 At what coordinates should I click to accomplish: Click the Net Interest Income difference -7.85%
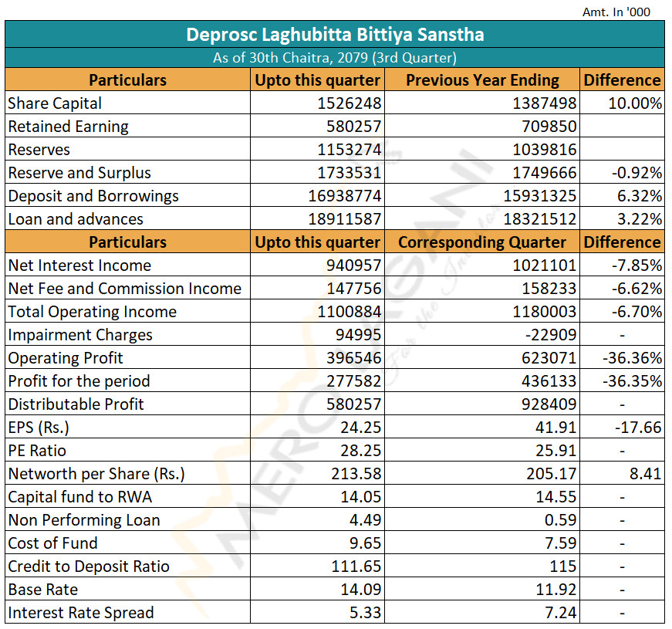tap(637, 265)
